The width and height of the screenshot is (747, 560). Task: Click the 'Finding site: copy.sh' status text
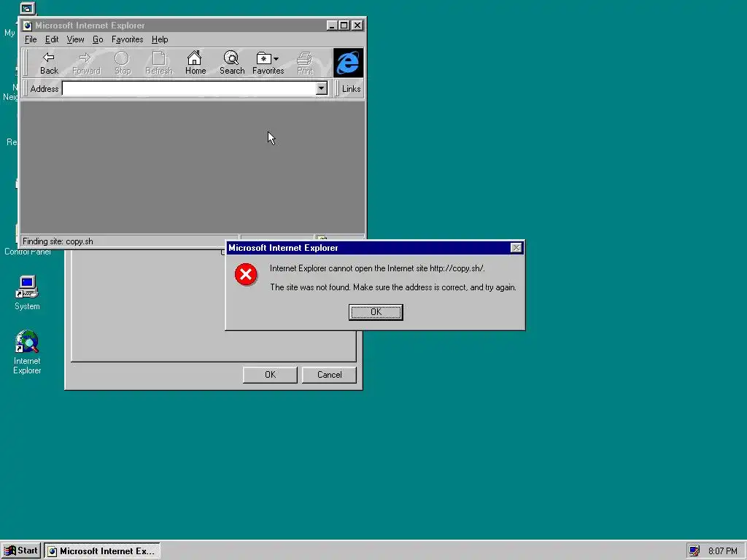[58, 241]
